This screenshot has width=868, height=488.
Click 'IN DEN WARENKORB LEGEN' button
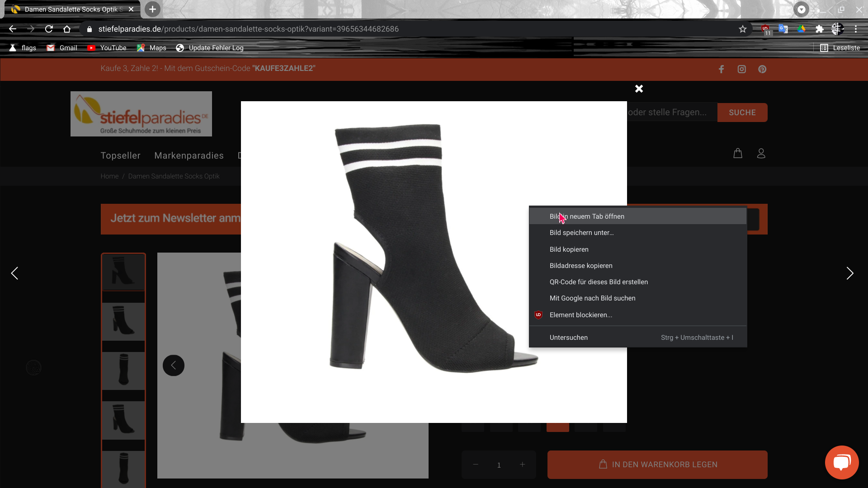pyautogui.click(x=657, y=465)
